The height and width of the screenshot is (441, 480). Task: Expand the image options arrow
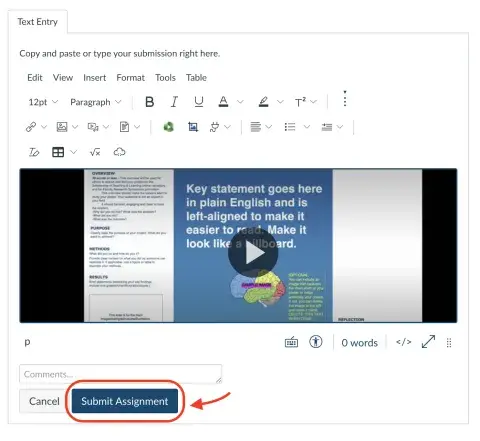click(x=75, y=127)
